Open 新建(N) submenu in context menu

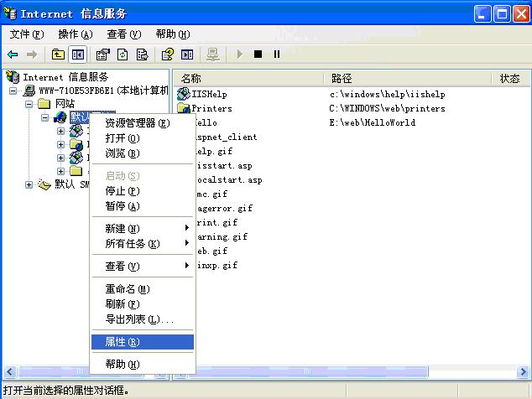[143, 229]
